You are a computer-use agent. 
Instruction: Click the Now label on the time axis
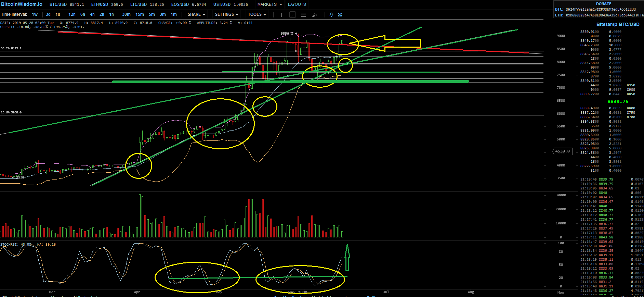(x=561, y=293)
